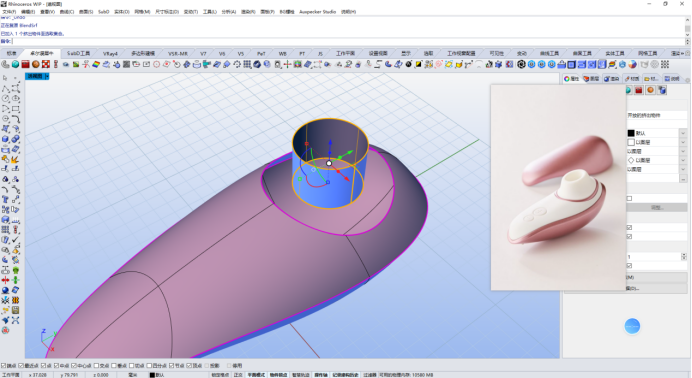Open the SubD menu
692x378 pixels.
point(104,12)
